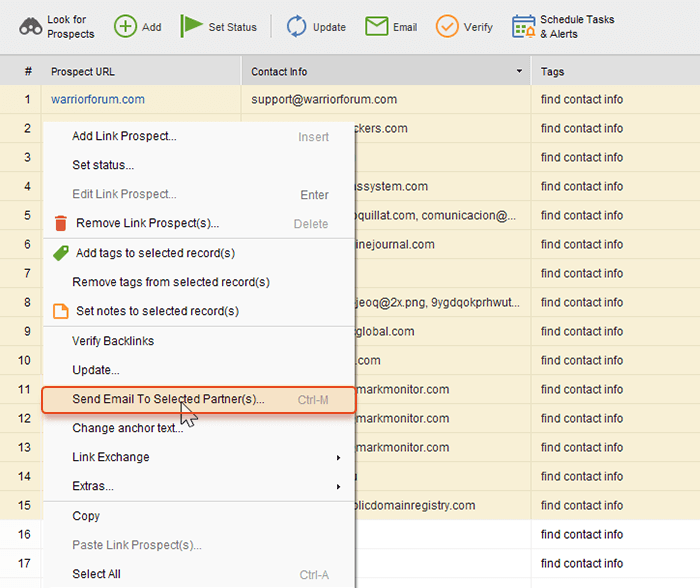
Task: Click the # column header
Action: click(28, 71)
